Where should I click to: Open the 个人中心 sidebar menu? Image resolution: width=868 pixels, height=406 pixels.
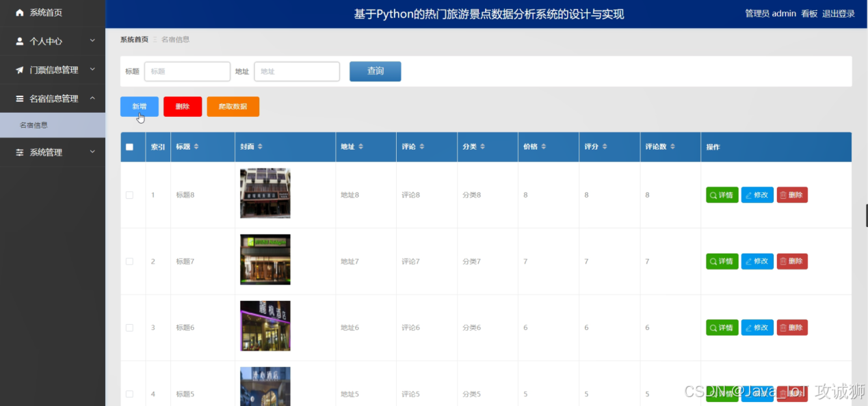point(53,42)
